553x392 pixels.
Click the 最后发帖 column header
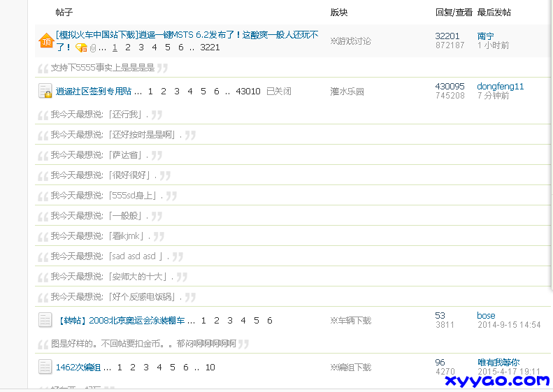494,13
